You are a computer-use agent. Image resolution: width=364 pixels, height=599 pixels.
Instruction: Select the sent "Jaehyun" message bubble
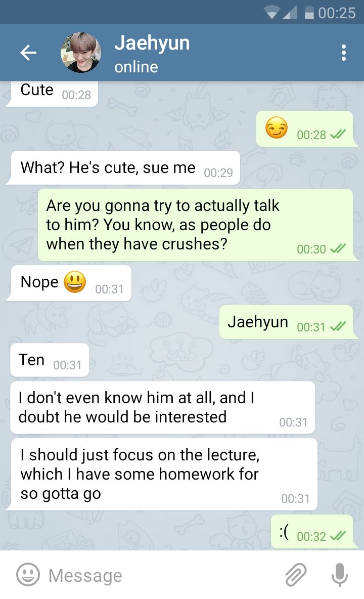(287, 322)
